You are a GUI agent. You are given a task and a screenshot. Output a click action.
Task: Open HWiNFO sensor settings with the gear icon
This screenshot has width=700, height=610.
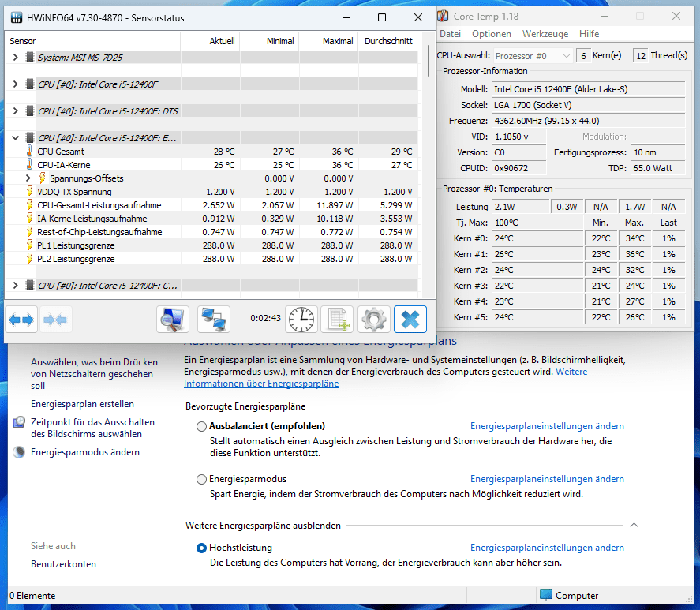[374, 320]
